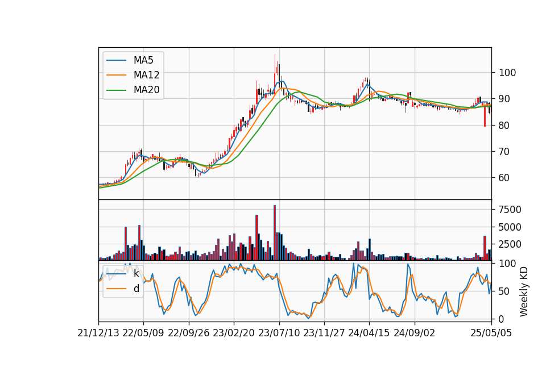Click the volume axis value 5000

tap(510, 227)
